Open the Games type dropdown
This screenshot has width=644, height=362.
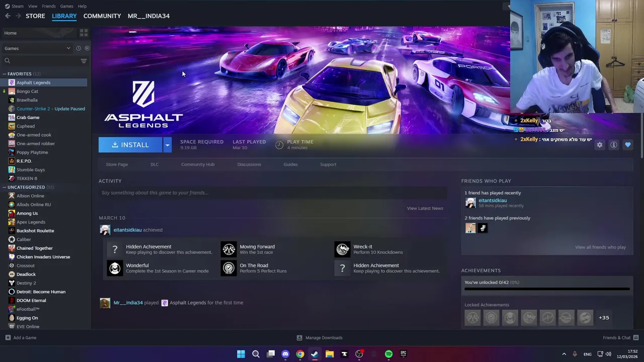(x=37, y=48)
